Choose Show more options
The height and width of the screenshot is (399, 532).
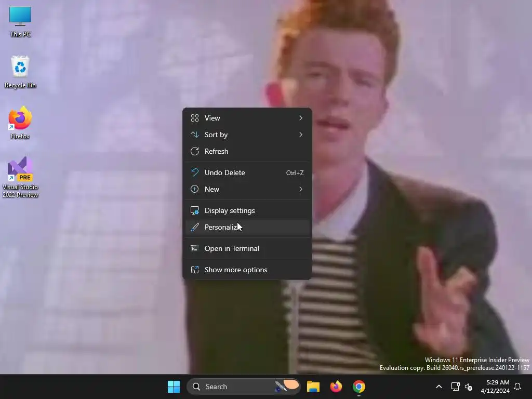click(x=247, y=270)
